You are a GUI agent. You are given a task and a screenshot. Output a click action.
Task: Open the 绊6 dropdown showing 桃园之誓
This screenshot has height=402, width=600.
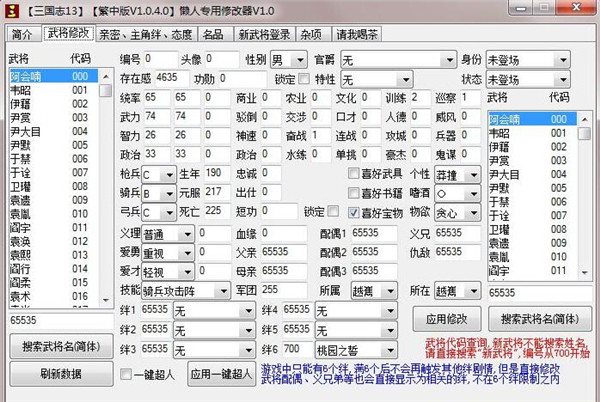click(356, 350)
